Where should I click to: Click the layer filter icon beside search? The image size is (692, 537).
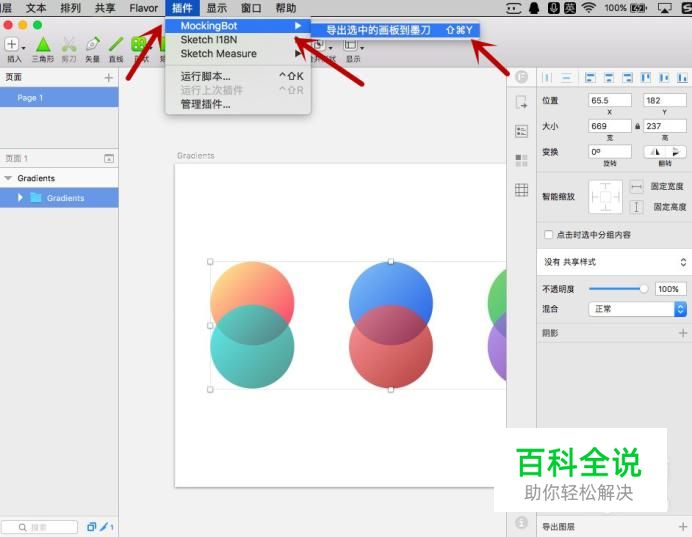pos(91,526)
